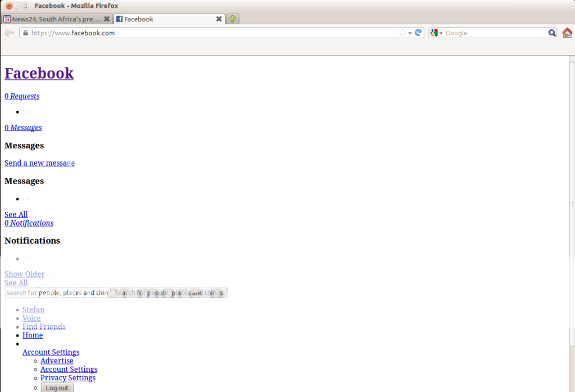Click the bookmark star in address bar
This screenshot has width=575, height=392.
coord(402,33)
